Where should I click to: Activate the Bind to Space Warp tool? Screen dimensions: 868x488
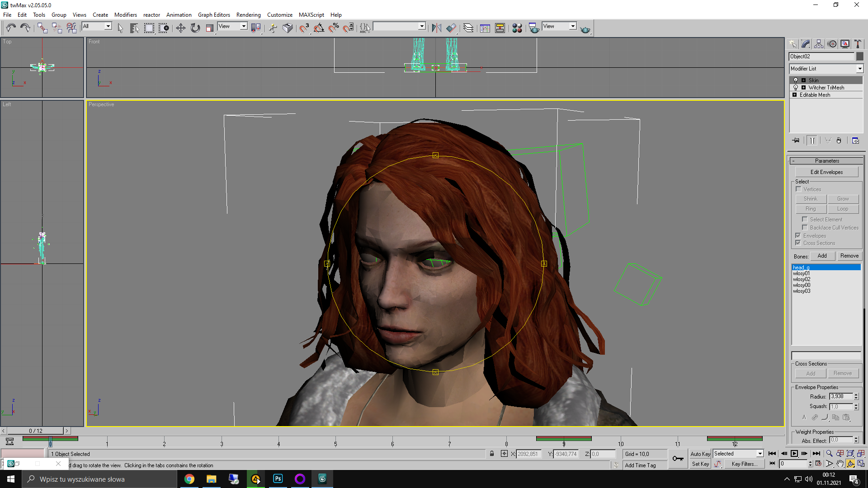point(71,28)
